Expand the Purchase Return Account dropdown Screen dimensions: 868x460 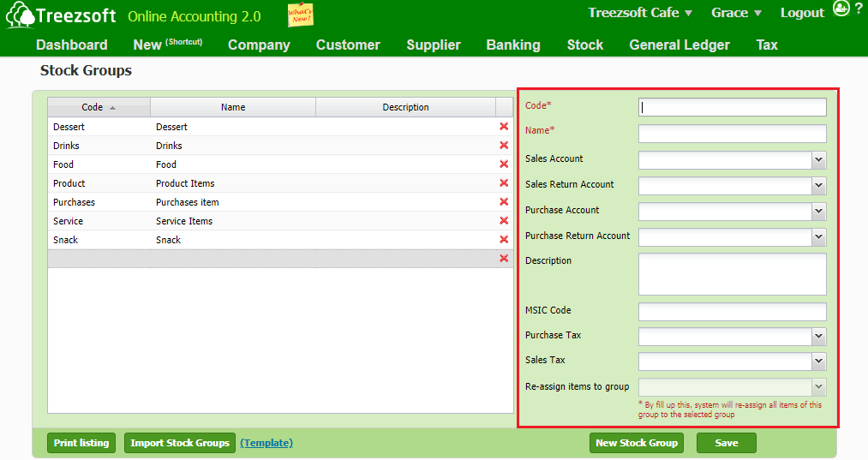pyautogui.click(x=818, y=237)
